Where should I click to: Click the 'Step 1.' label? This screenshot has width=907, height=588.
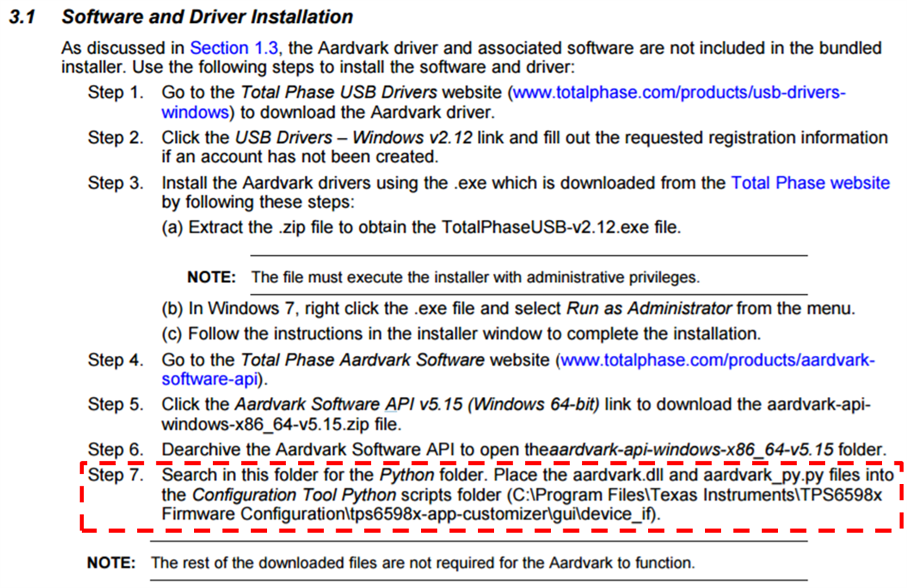coord(116,94)
